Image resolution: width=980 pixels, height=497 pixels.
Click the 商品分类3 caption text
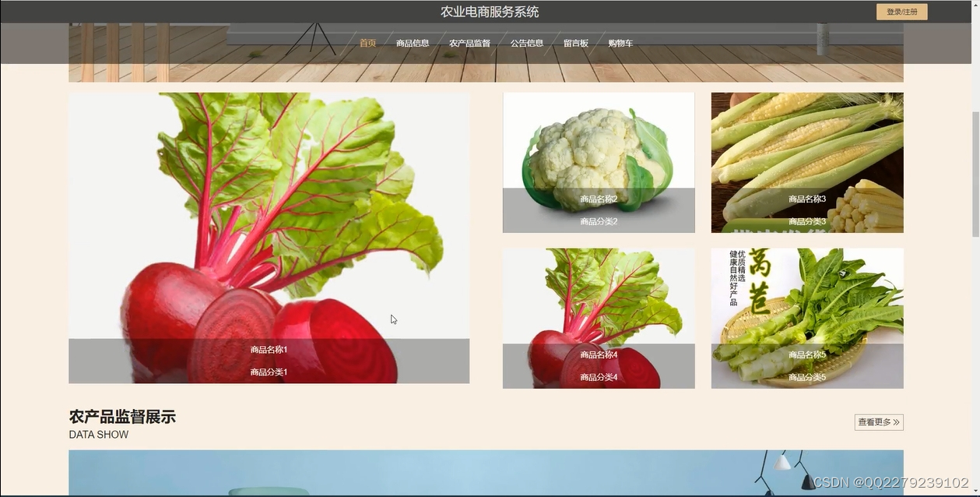click(807, 222)
